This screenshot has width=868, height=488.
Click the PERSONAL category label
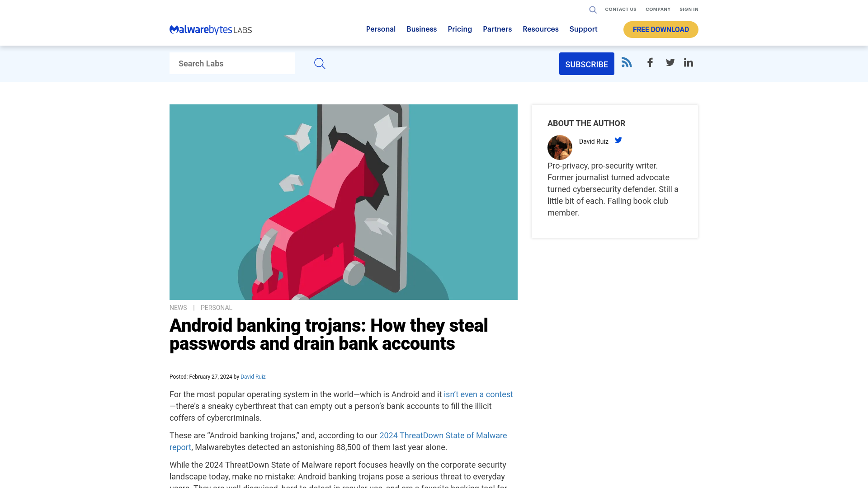(217, 307)
